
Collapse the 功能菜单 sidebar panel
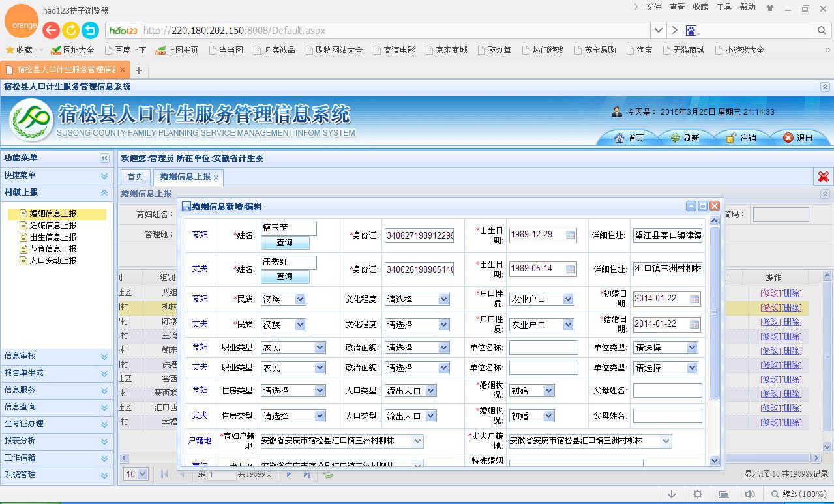[104, 158]
